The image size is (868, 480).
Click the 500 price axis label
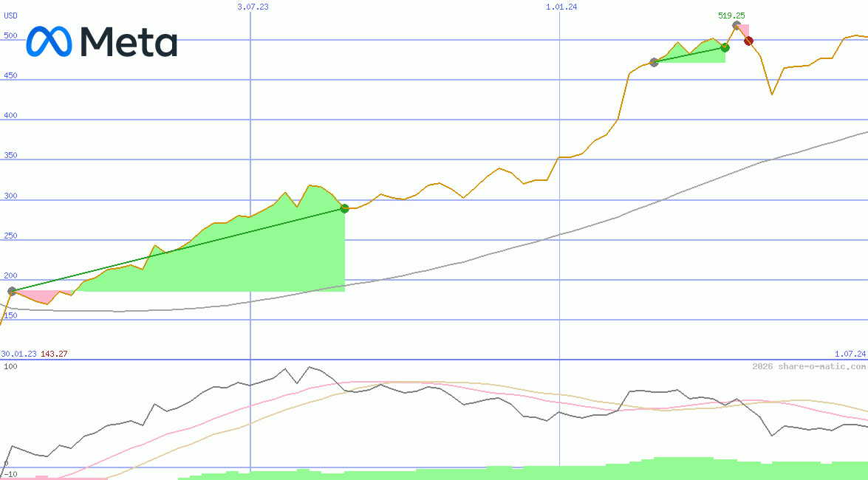point(10,35)
